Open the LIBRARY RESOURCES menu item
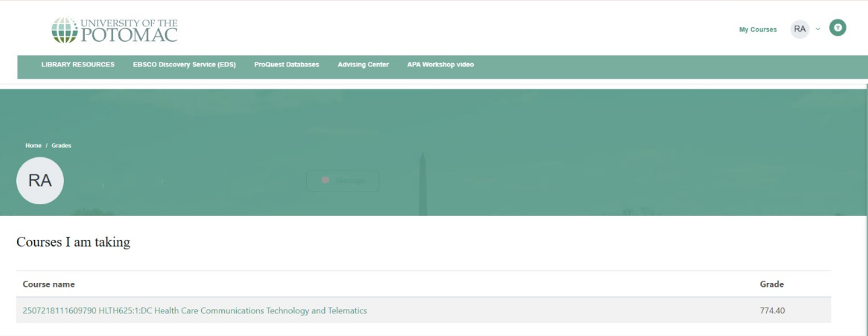The width and height of the screenshot is (868, 336). [78, 65]
